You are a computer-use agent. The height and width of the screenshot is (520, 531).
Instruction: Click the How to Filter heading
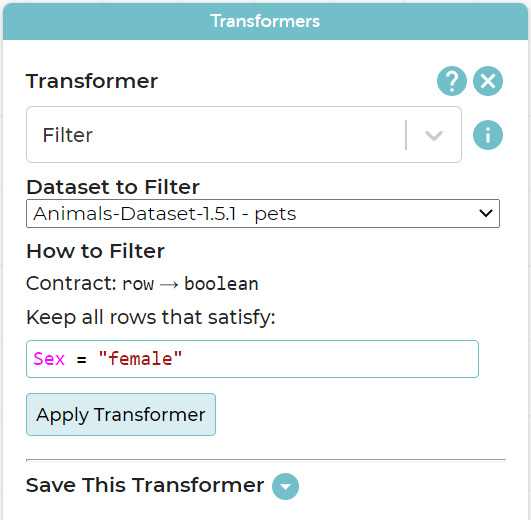tap(95, 251)
